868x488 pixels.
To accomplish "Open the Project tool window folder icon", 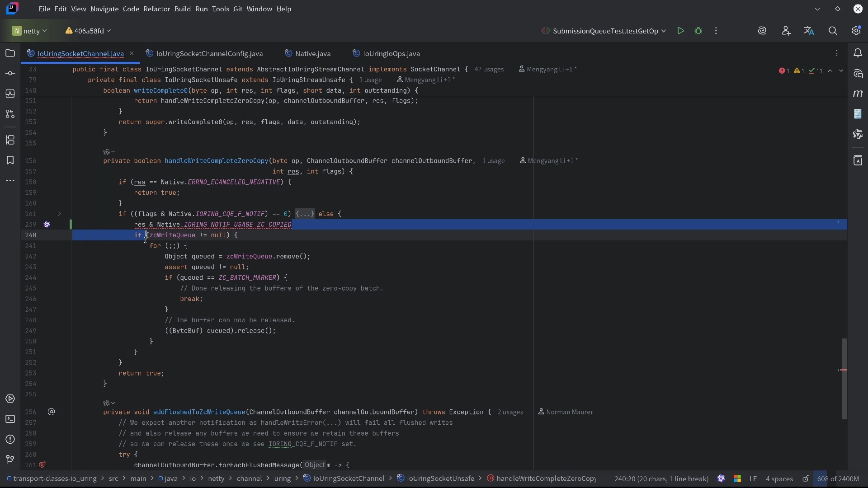I will [10, 53].
